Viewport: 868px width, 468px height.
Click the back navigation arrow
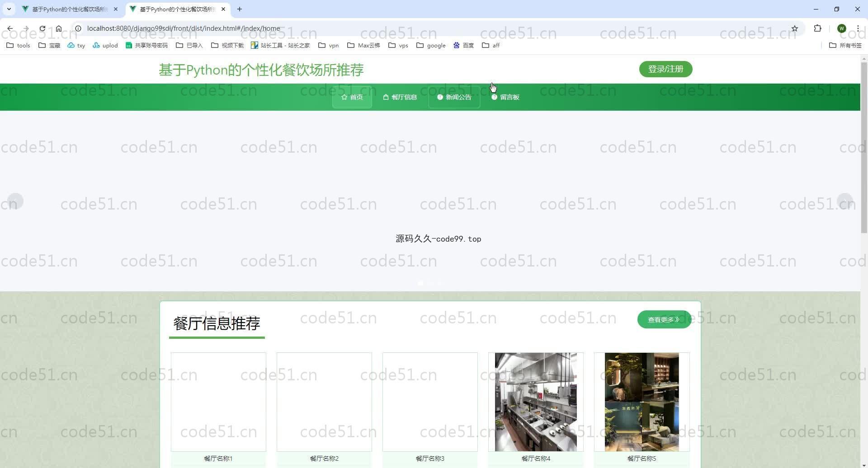[10, 28]
